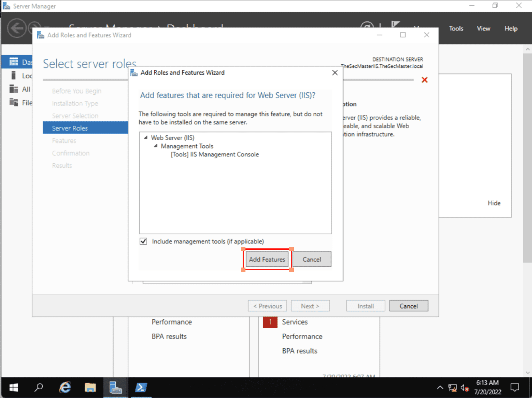Click scroll down arrow in Server Manager
This screenshot has width=532, height=398.
pyautogui.click(x=527, y=373)
